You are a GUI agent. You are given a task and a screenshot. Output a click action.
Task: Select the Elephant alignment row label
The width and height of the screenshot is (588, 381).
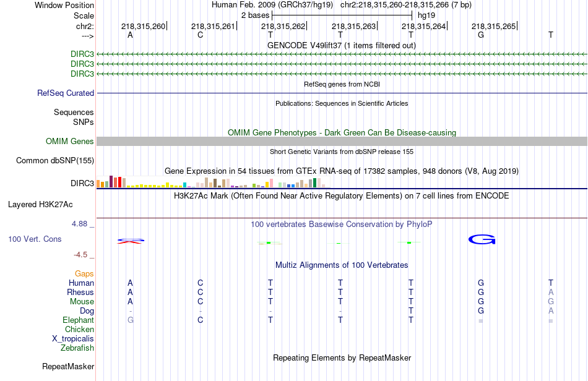79,320
